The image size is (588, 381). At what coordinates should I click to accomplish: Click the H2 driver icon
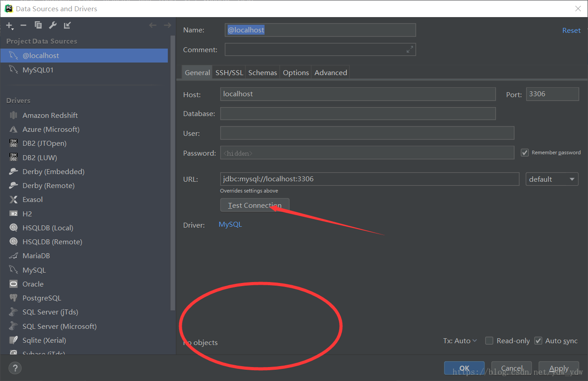point(13,214)
